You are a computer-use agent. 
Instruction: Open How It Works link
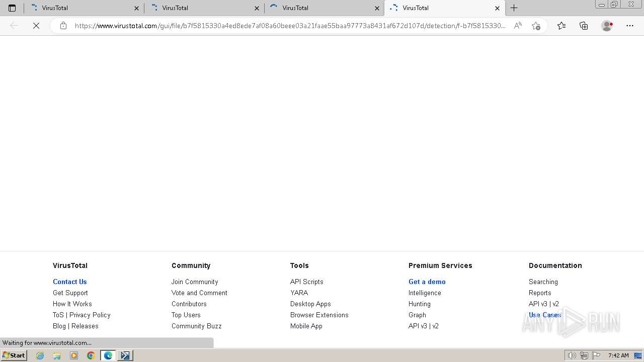(72, 304)
